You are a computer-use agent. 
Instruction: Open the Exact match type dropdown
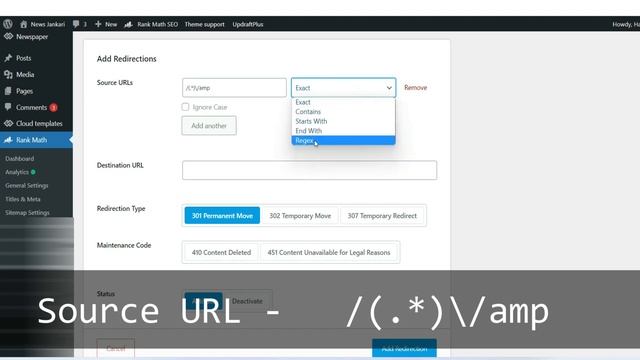(x=343, y=88)
